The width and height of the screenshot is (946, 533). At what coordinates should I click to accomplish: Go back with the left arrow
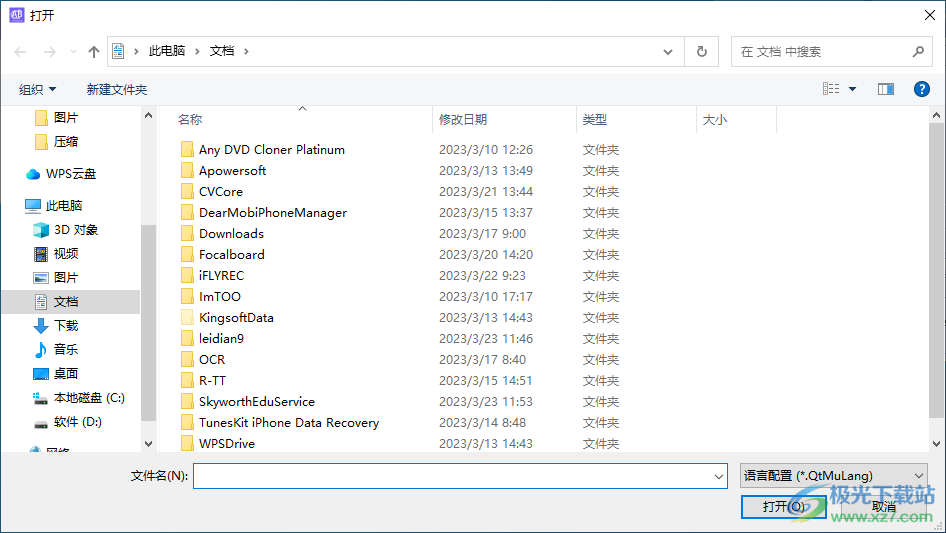21,52
